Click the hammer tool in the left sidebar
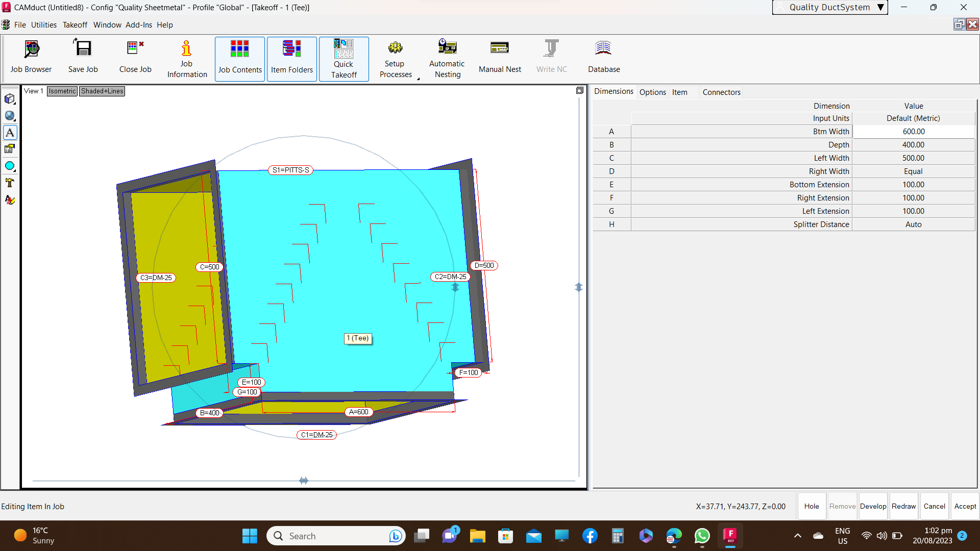Viewport: 980px width, 551px height. click(x=10, y=183)
